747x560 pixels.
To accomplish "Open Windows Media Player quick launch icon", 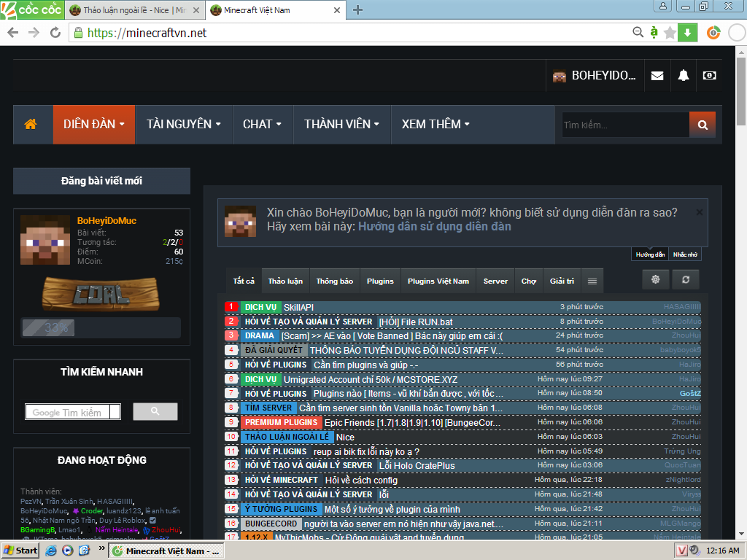I will tap(68, 551).
